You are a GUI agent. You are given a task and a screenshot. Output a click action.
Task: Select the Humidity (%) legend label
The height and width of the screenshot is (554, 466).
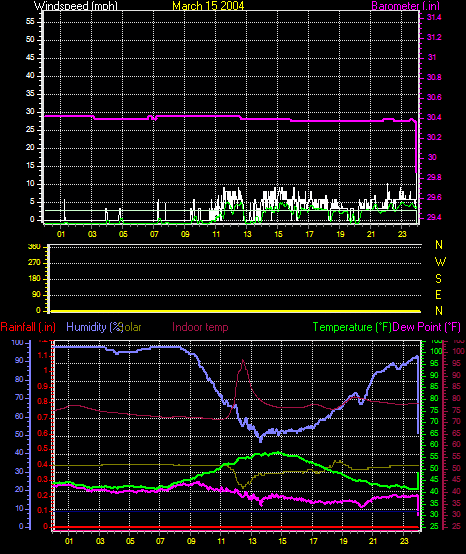click(x=95, y=327)
